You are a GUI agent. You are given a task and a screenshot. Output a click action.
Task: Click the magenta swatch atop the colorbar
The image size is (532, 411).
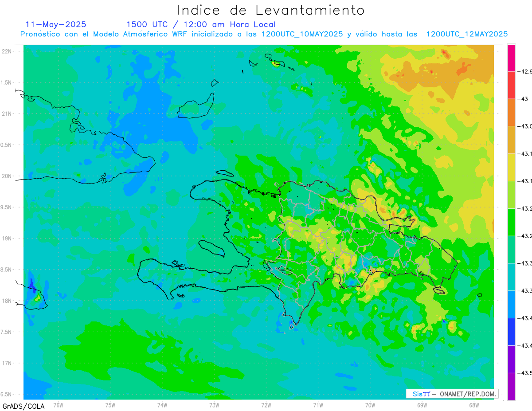[511, 58]
